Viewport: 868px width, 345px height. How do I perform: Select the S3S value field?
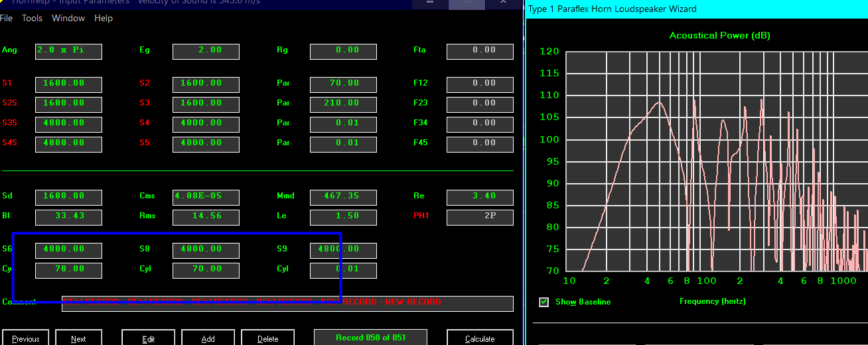68,124
